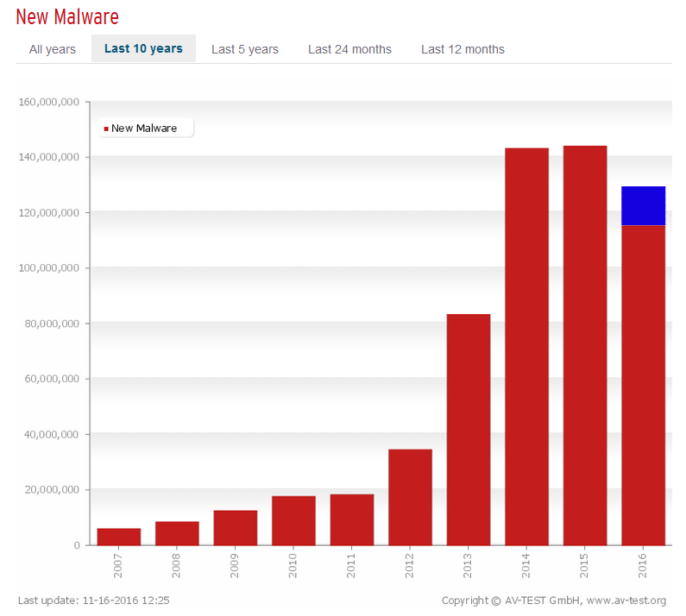This screenshot has width=686, height=616.
Task: Click the 2007 malware bar
Action: point(119,537)
